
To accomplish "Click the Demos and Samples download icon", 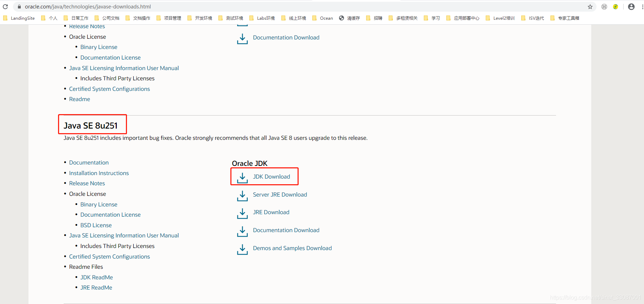I will point(242,249).
